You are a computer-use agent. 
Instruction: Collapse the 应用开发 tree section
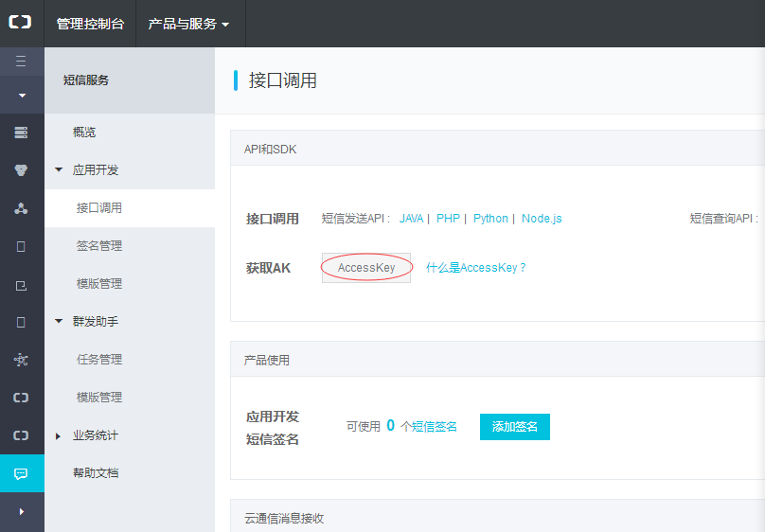point(59,170)
